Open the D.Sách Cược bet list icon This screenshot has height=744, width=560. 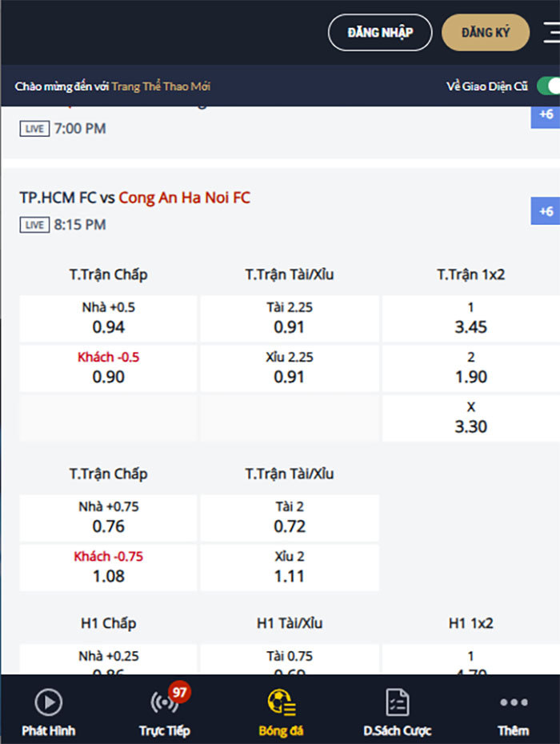click(x=397, y=703)
